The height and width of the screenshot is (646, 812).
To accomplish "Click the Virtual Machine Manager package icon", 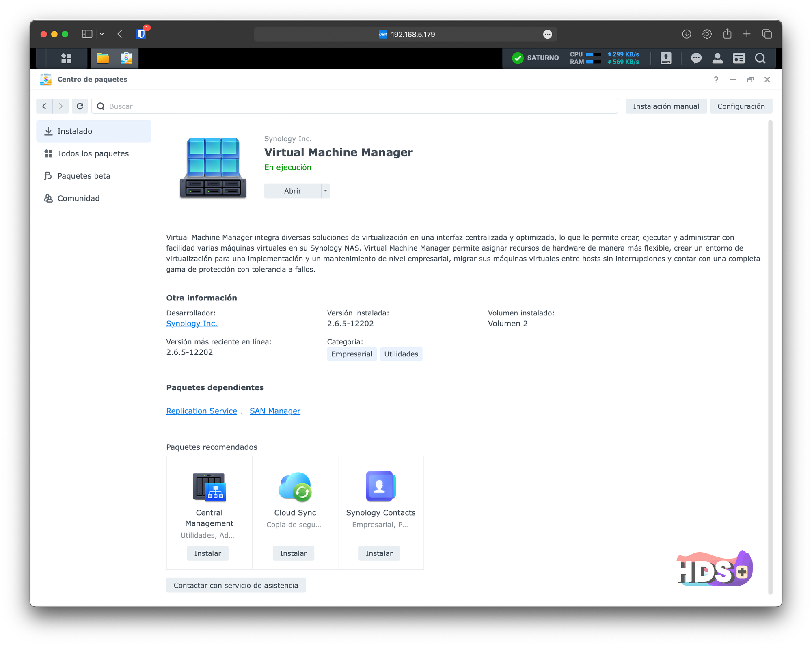I will [213, 168].
